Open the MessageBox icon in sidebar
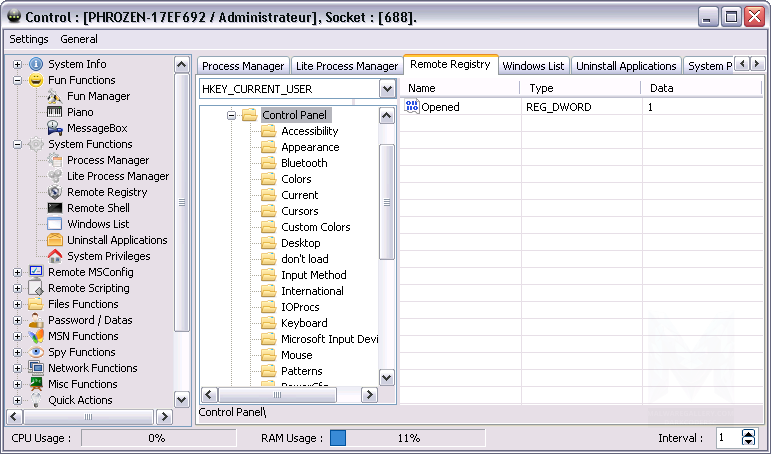The image size is (771, 454). 55,128
